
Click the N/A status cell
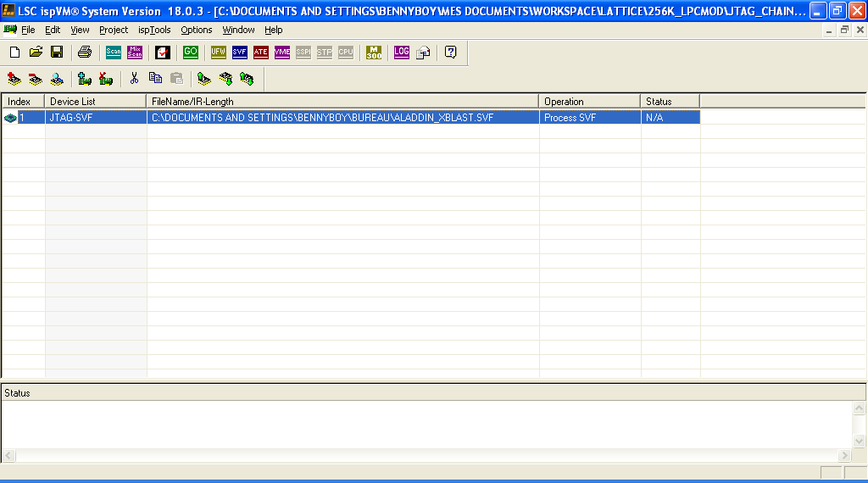[x=670, y=117]
